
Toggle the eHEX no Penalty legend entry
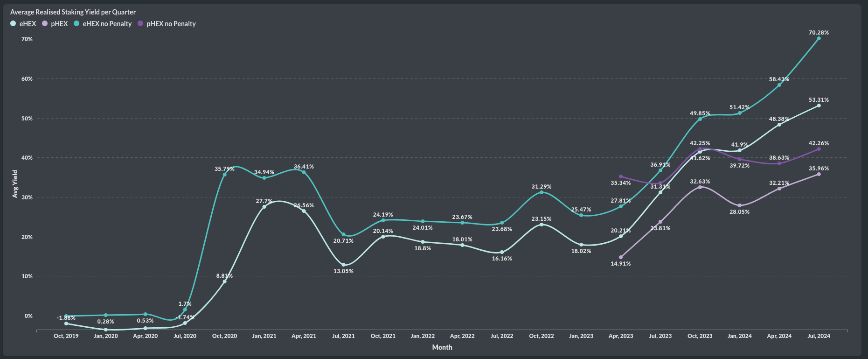click(x=103, y=24)
